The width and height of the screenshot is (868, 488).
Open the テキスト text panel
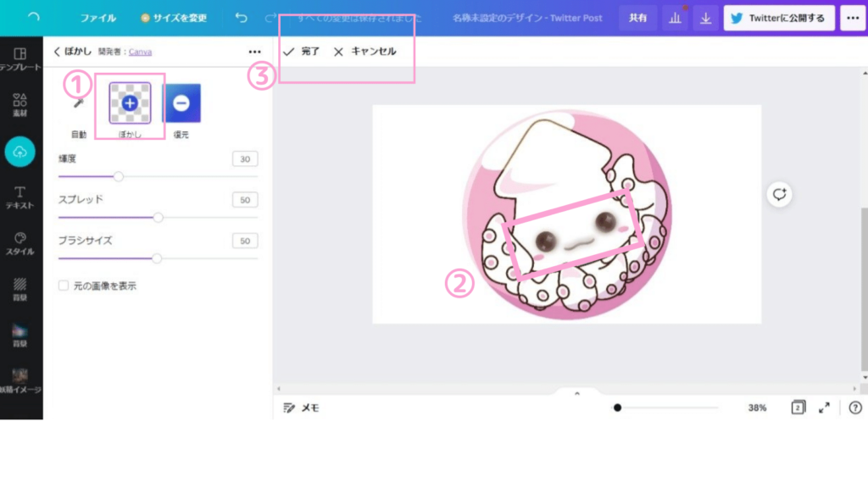coord(20,197)
